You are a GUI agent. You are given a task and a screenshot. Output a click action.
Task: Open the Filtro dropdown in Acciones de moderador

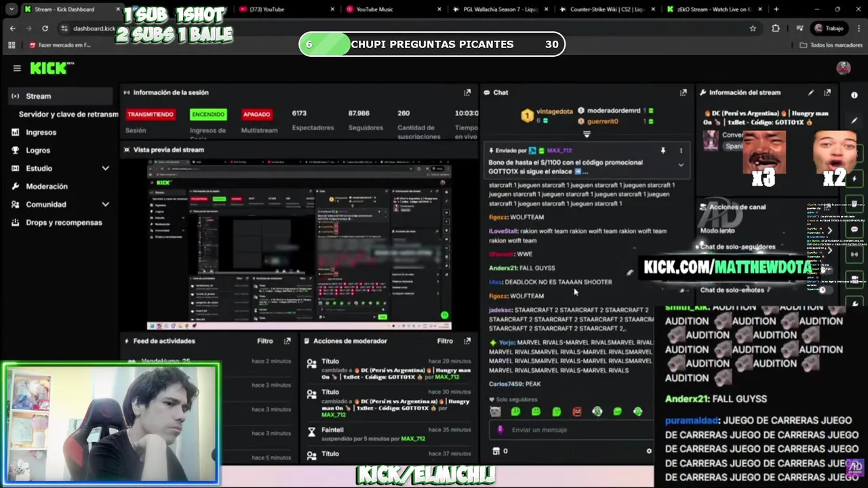pyautogui.click(x=445, y=341)
